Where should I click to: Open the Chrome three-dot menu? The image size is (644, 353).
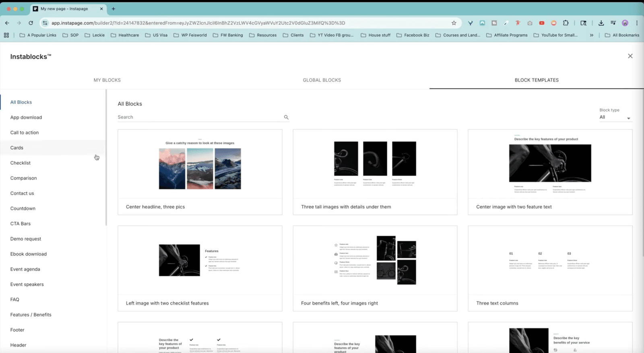[x=637, y=23]
